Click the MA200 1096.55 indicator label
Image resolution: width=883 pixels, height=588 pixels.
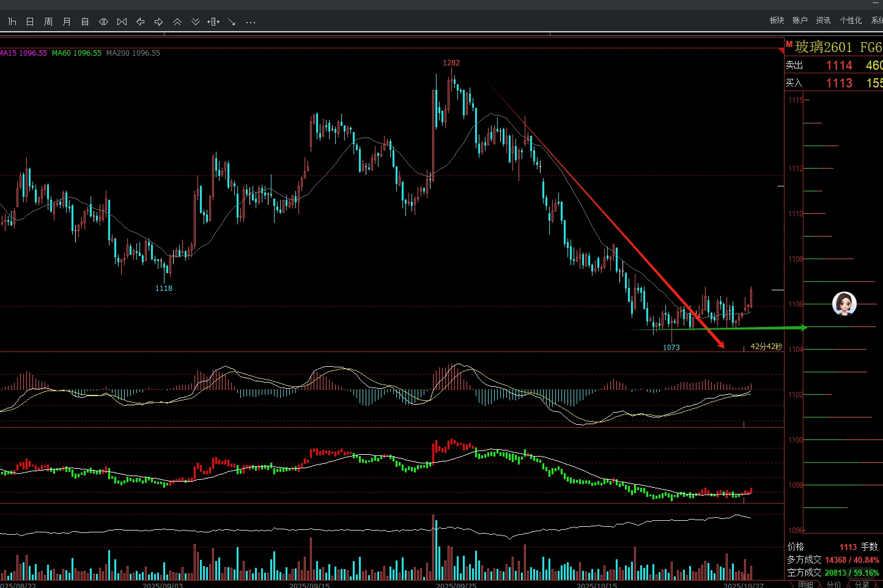(133, 53)
